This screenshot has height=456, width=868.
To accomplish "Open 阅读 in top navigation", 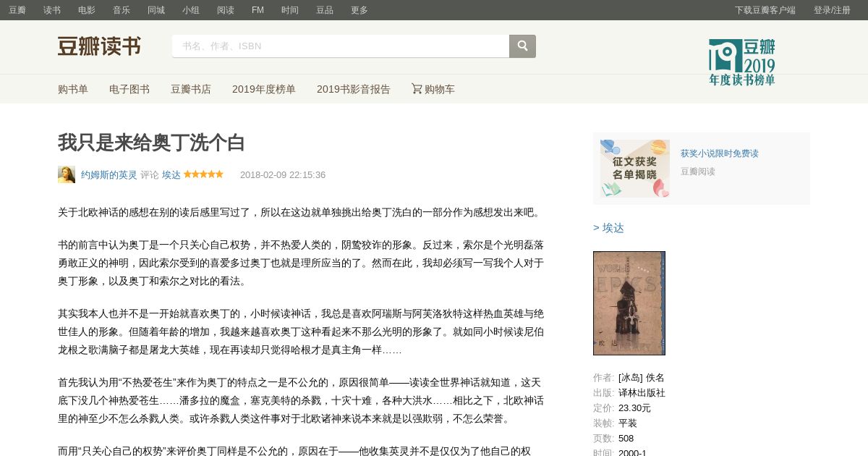I will [226, 10].
